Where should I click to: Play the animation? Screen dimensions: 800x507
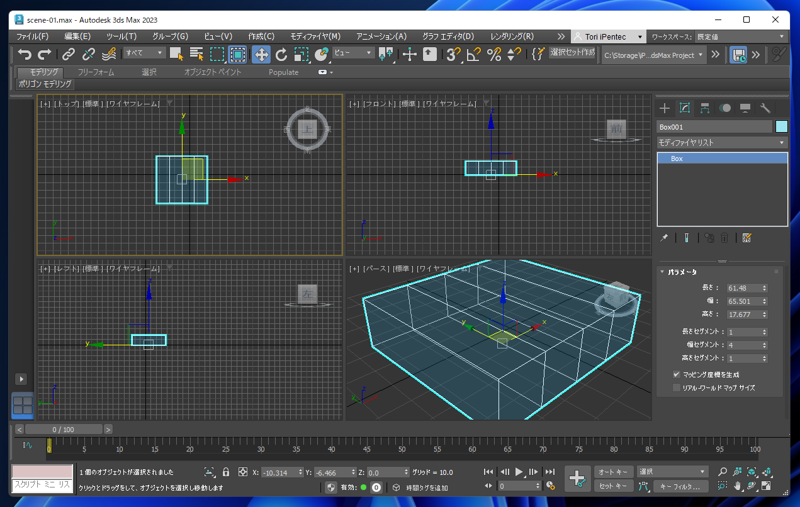pyautogui.click(x=519, y=472)
